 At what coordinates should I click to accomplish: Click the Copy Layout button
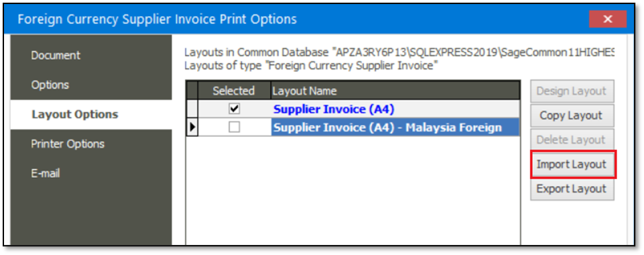tap(572, 115)
